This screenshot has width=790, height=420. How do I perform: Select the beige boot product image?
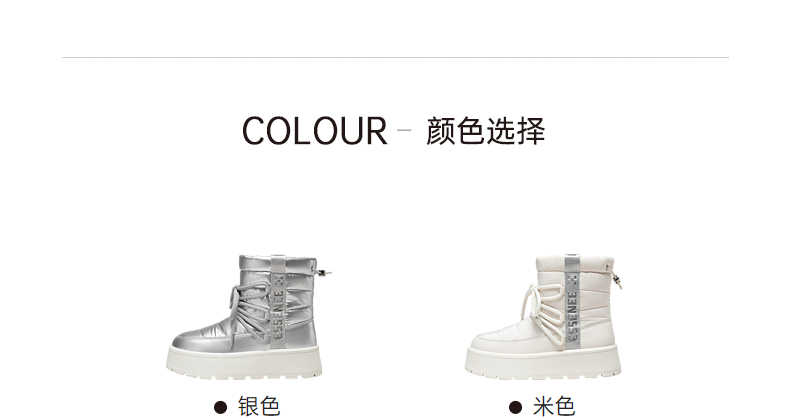pos(544,317)
